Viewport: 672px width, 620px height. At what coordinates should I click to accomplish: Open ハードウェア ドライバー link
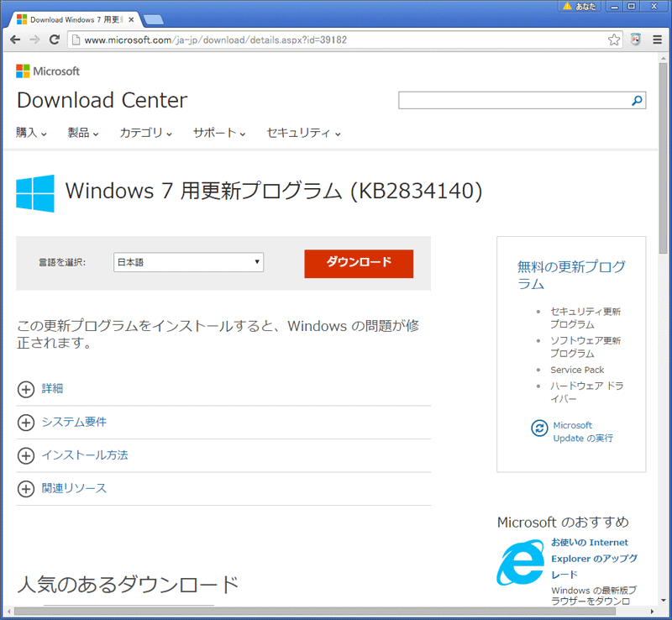pyautogui.click(x=586, y=392)
